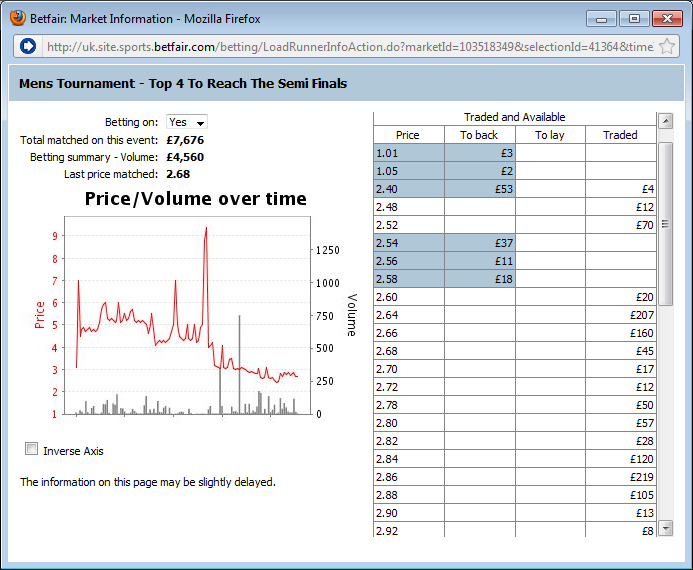Click the Inverse Axis label
The width and height of the screenshot is (693, 570).
coord(73,451)
